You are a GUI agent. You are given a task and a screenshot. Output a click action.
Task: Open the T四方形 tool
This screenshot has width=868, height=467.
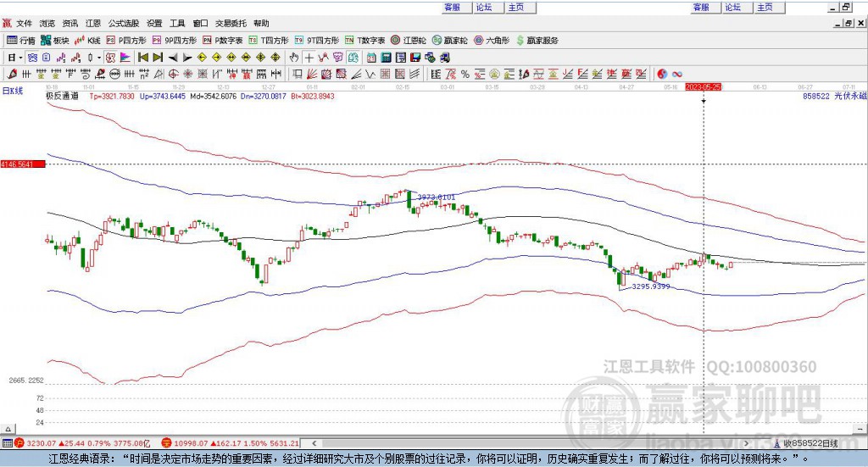coord(269,41)
